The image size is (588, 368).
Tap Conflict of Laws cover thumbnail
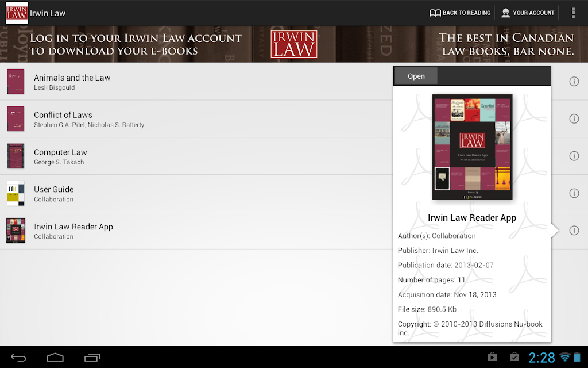pyautogui.click(x=16, y=118)
